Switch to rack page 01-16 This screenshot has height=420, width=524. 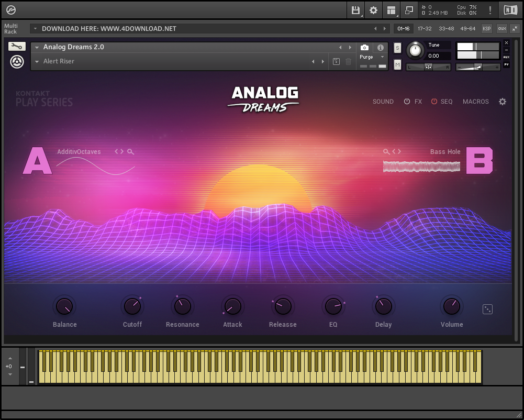[404, 28]
